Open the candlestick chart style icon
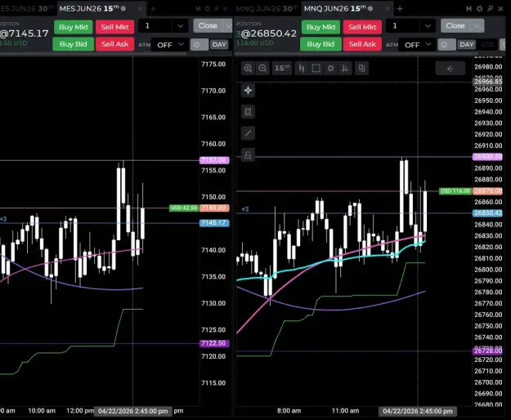 click(x=302, y=68)
